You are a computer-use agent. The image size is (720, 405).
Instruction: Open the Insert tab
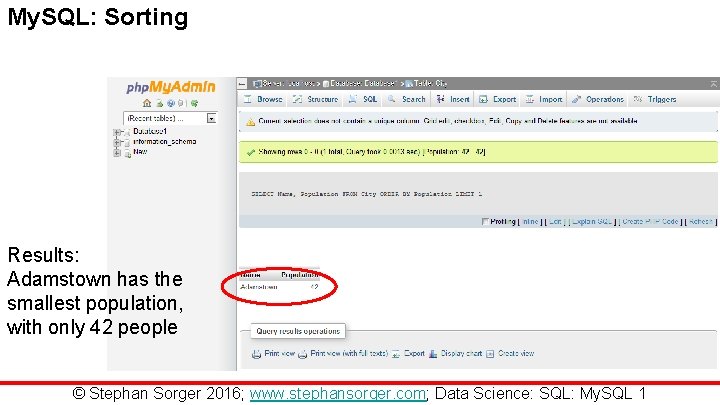[x=454, y=99]
